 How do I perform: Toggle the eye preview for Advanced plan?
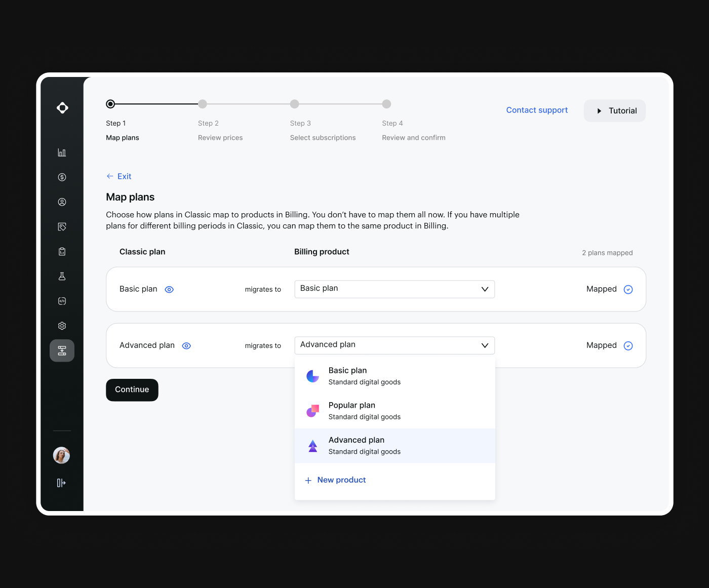[186, 346]
